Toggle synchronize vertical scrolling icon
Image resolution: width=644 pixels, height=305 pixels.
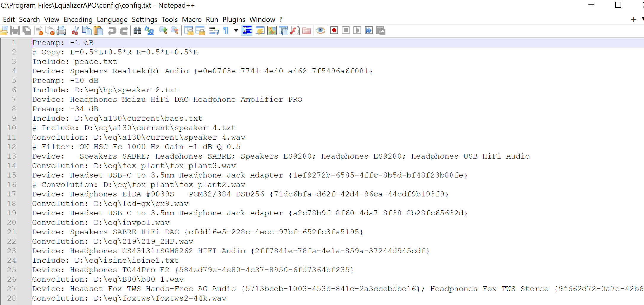click(x=189, y=30)
